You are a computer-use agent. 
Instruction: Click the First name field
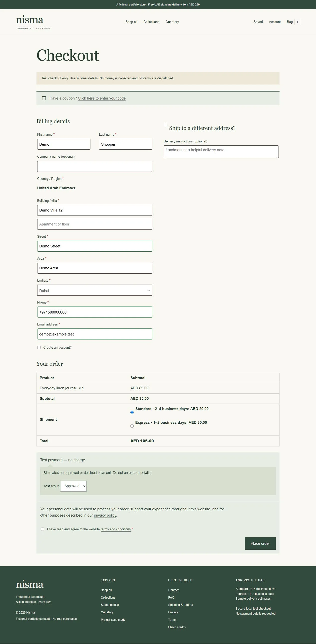coord(64,144)
